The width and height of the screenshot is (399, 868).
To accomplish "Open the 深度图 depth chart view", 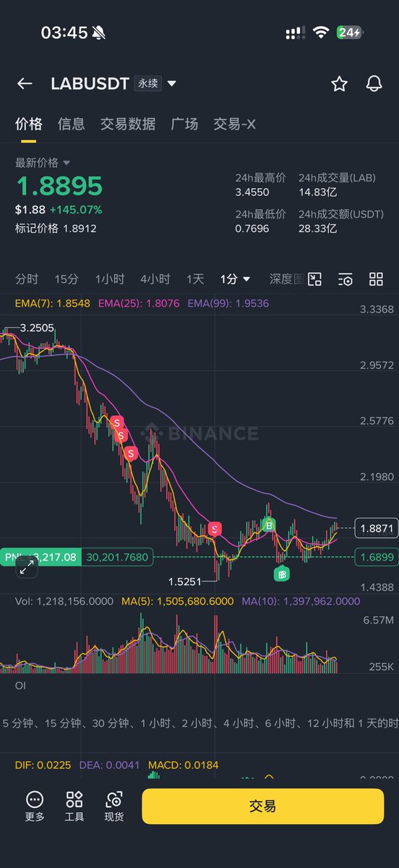I will click(x=286, y=279).
